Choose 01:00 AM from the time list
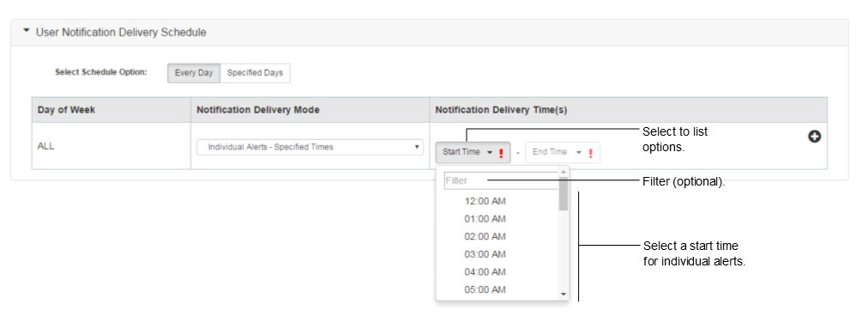This screenshot has height=329, width=868. pos(485,218)
